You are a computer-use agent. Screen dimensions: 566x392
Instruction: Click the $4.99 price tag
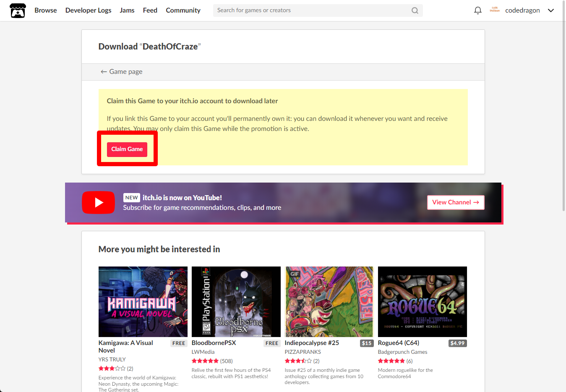point(457,343)
